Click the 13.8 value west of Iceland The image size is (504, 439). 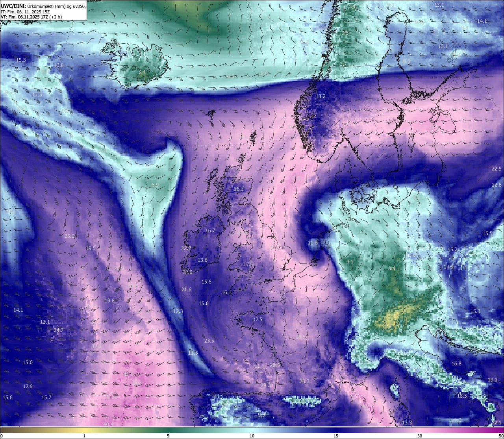tap(59, 65)
